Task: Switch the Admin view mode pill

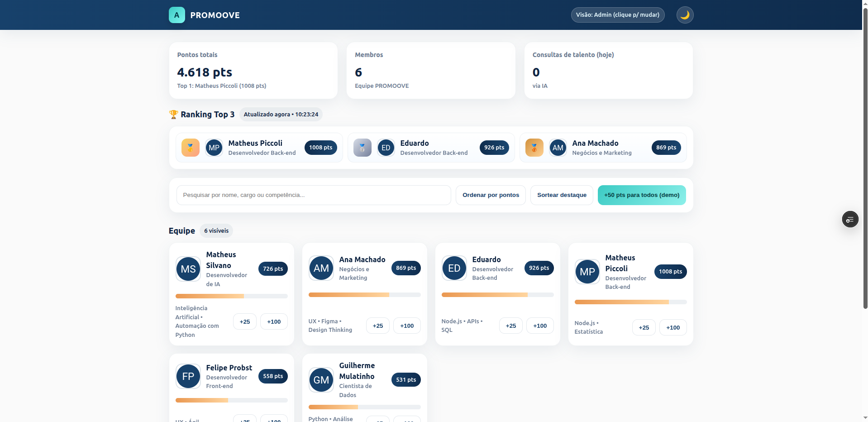Action: [617, 15]
